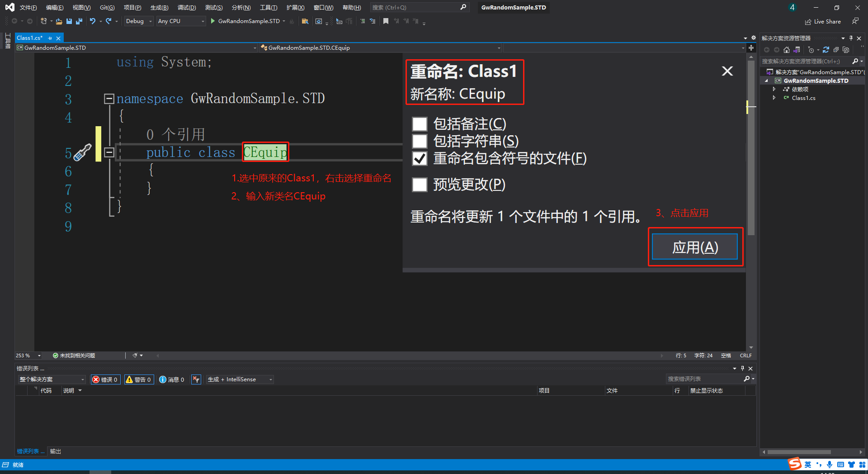Click the Save All toolbar icon

click(79, 21)
